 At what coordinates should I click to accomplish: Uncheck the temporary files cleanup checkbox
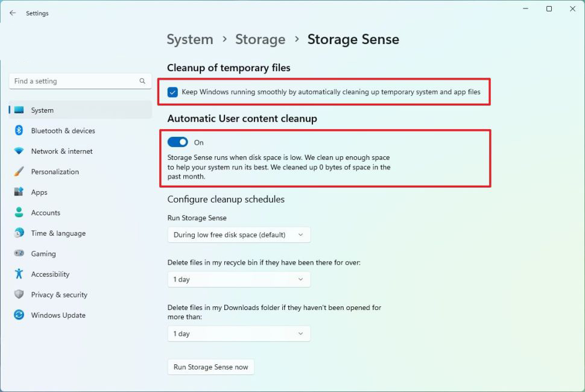click(173, 92)
